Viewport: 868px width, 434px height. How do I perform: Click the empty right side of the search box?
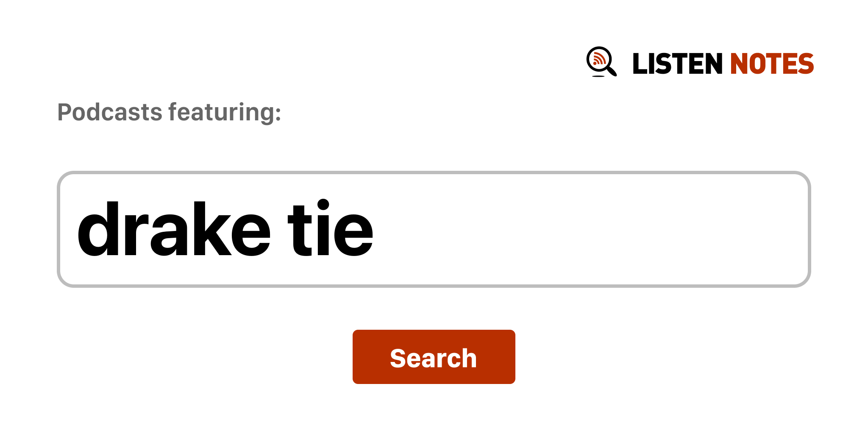click(636, 229)
